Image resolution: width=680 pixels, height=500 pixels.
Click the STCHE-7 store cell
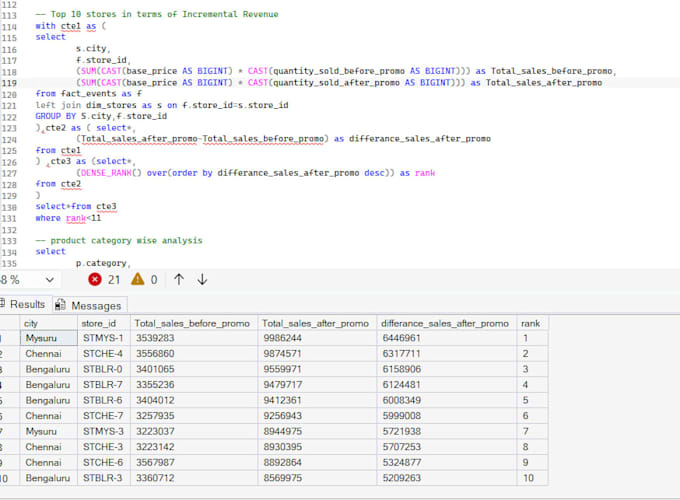click(x=104, y=416)
